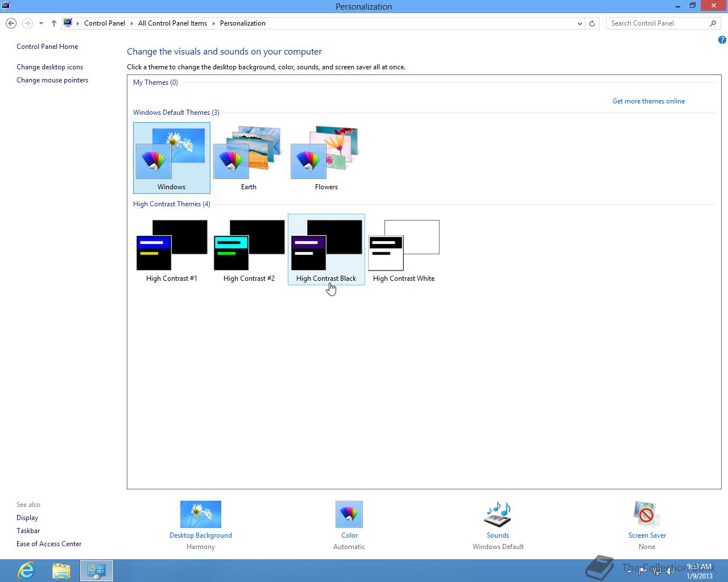Open Get more themes online
This screenshot has height=582, width=728.
[x=648, y=101]
